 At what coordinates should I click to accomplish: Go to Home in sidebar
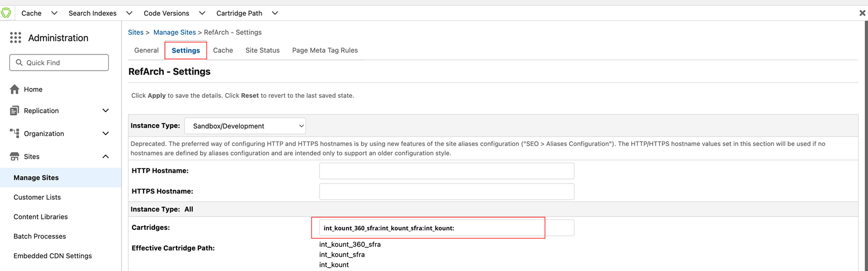(x=33, y=89)
